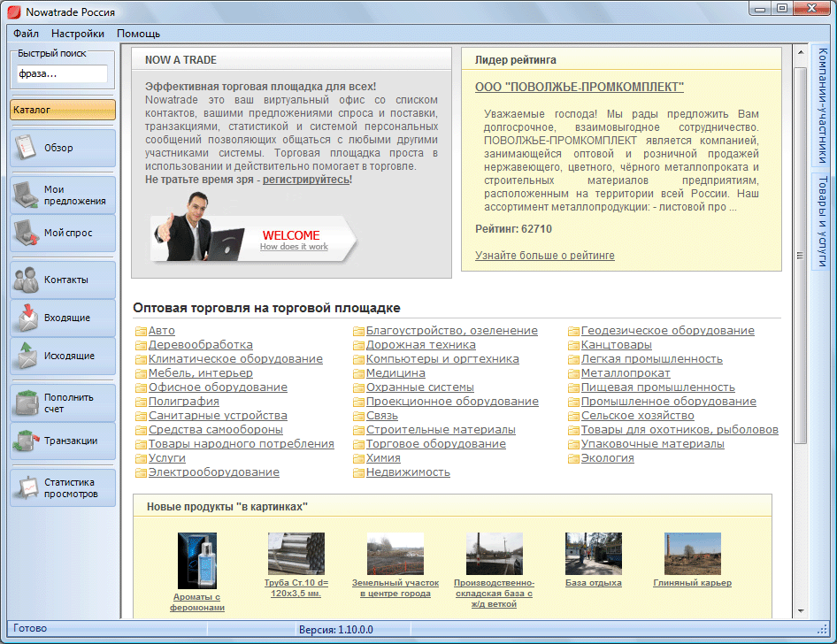
Task: Open Производственно-складская база product image
Action: tap(495, 554)
